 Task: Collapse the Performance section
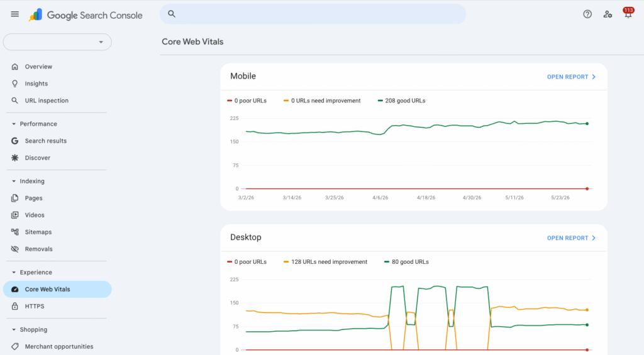point(14,124)
